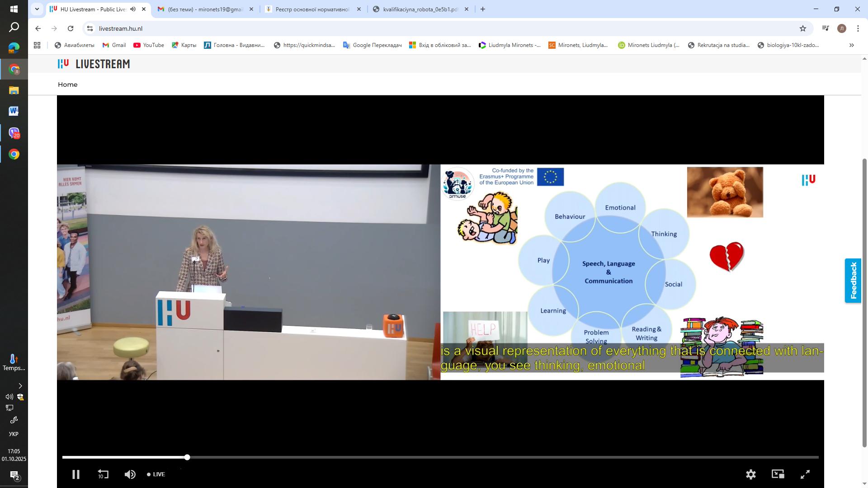Mute the HU Livestream tab audio
This screenshot has width=868, height=488.
[x=133, y=9]
